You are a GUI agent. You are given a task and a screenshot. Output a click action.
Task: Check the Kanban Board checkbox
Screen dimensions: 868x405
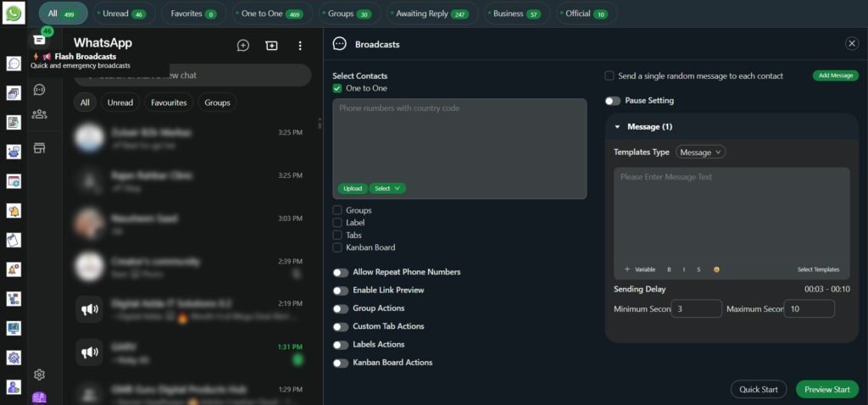coord(337,247)
